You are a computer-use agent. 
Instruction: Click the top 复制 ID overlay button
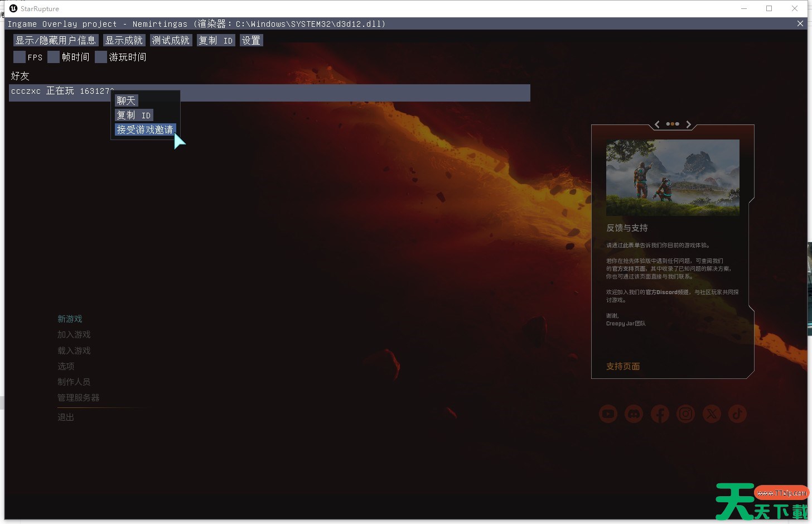216,40
